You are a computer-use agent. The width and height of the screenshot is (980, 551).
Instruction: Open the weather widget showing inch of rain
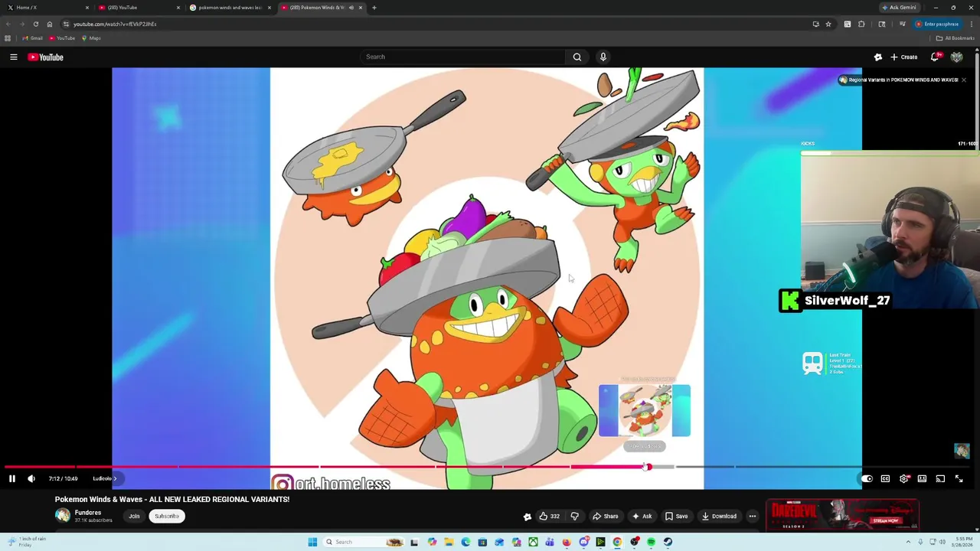[x=26, y=542]
